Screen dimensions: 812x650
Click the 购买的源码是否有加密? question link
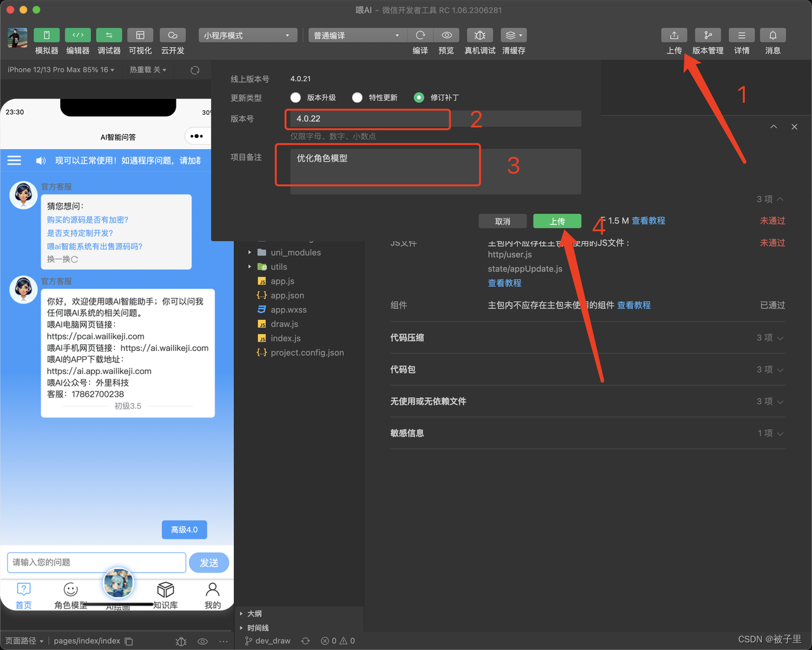[x=88, y=220]
